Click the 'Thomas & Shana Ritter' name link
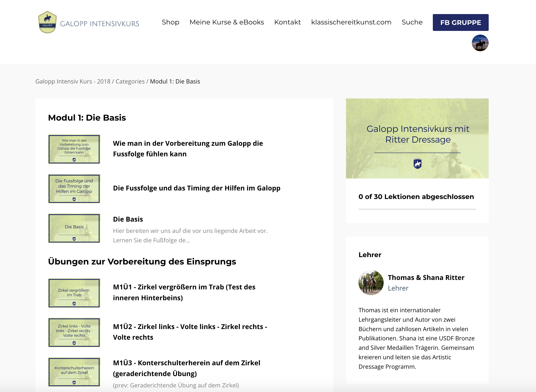 [426, 277]
